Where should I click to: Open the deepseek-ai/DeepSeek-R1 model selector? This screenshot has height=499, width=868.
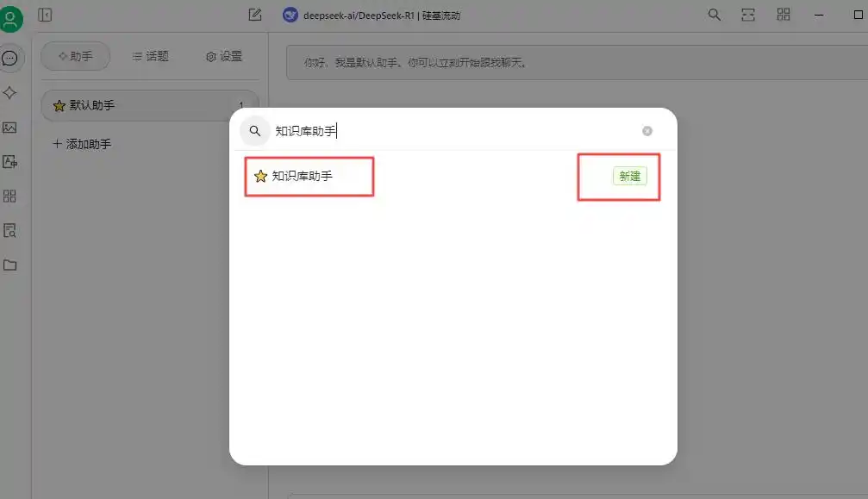[x=372, y=16]
